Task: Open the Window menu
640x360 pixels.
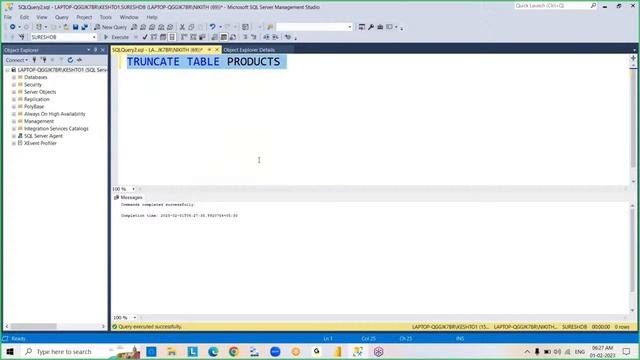Action: 129,17
